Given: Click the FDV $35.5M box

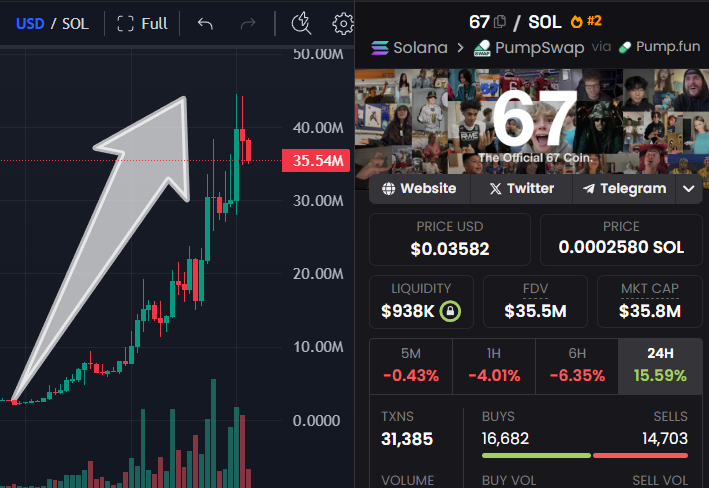Looking at the screenshot, I should point(535,302).
